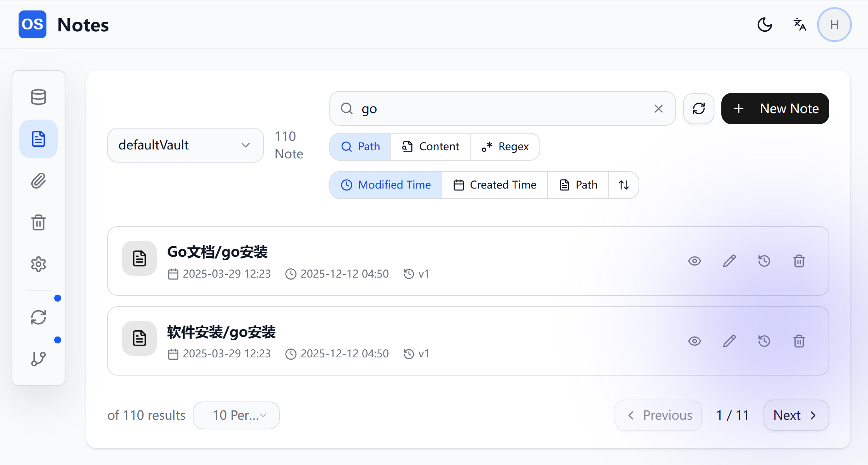
Task: Toggle sort order ascending/descending arrows
Action: pyautogui.click(x=623, y=185)
